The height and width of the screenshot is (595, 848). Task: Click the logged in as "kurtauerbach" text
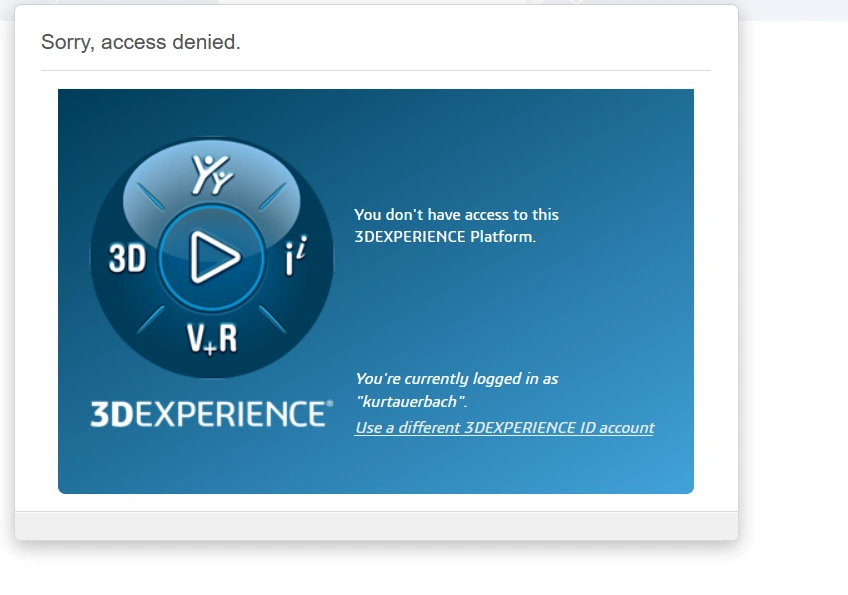(456, 390)
